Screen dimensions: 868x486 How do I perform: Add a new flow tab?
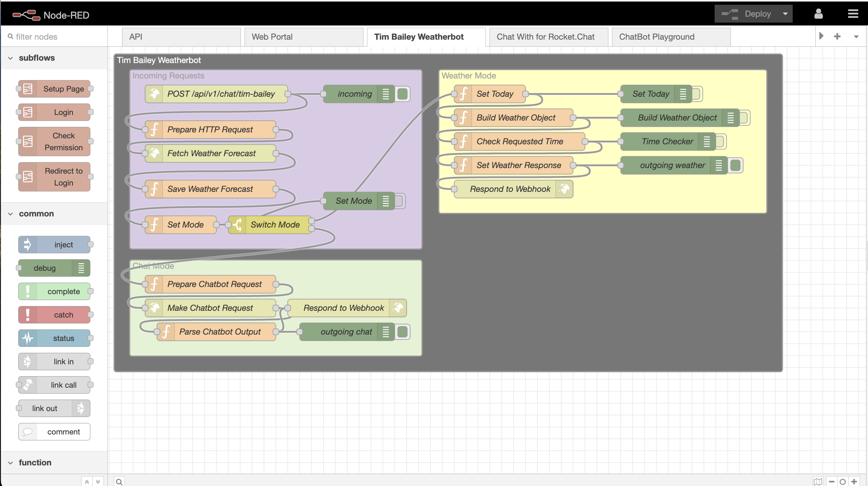click(x=837, y=36)
